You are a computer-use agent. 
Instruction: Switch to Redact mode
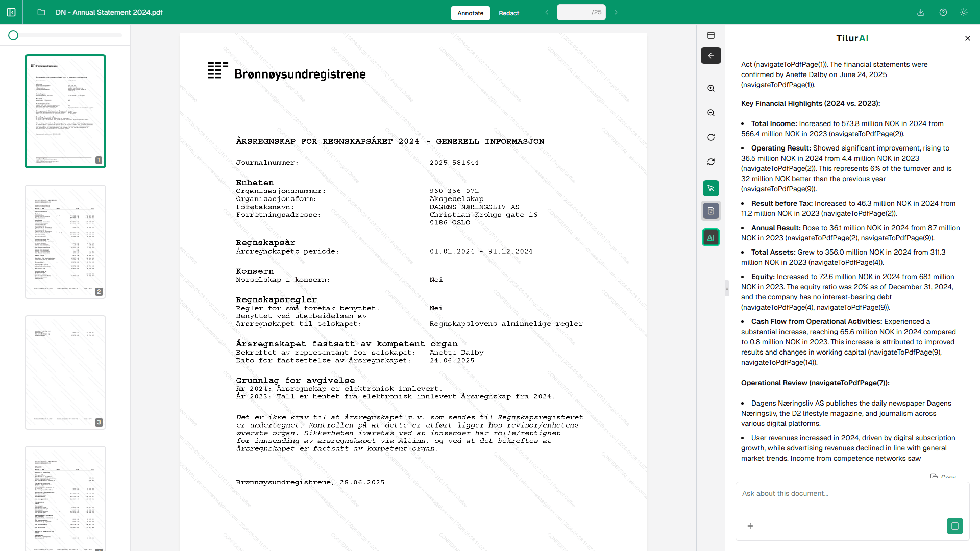pos(509,13)
